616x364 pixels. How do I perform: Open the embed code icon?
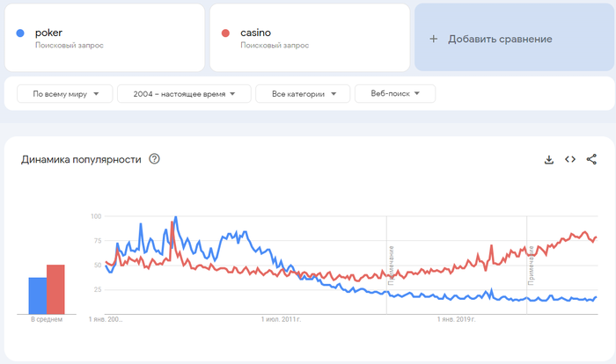pyautogui.click(x=570, y=159)
